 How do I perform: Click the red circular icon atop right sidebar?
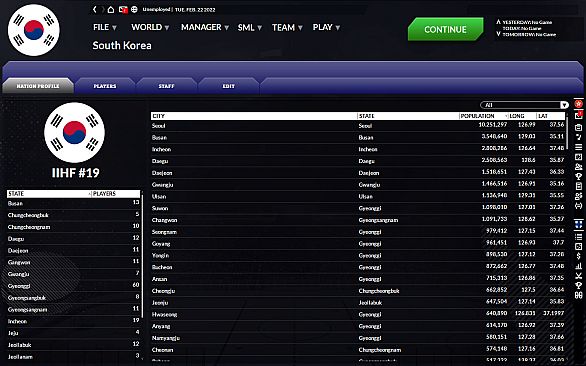coord(579,104)
